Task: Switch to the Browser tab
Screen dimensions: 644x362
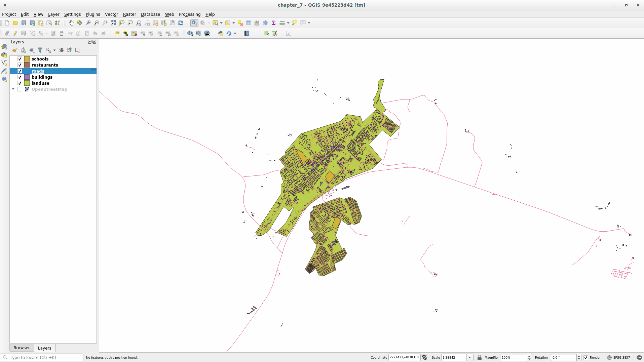Action: click(x=22, y=348)
